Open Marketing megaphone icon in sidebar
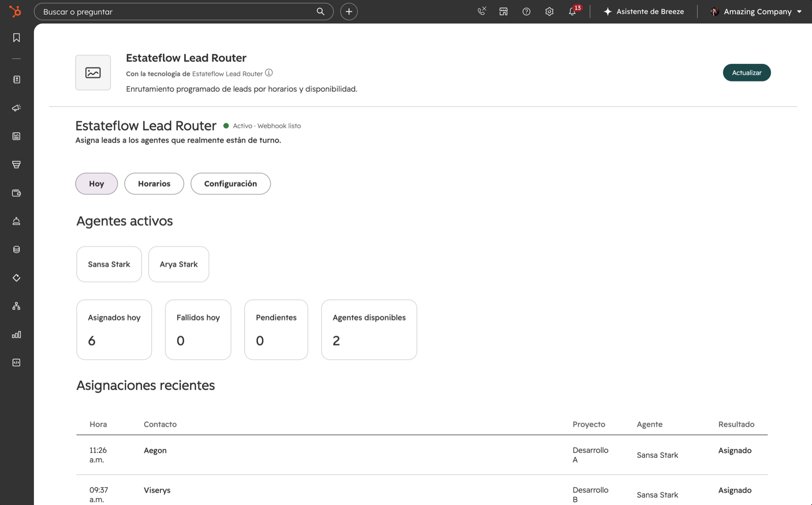The image size is (812, 505). [16, 108]
